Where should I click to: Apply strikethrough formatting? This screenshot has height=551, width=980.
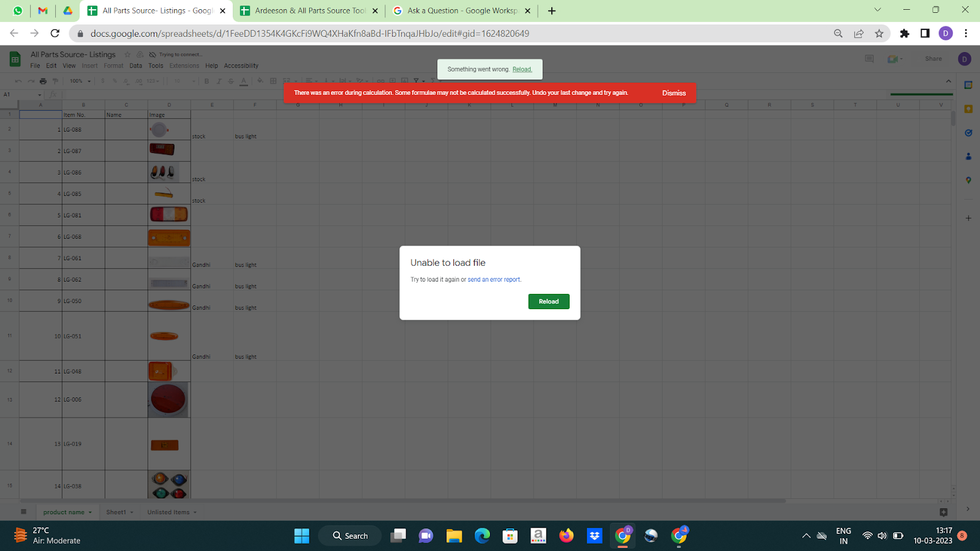[230, 80]
